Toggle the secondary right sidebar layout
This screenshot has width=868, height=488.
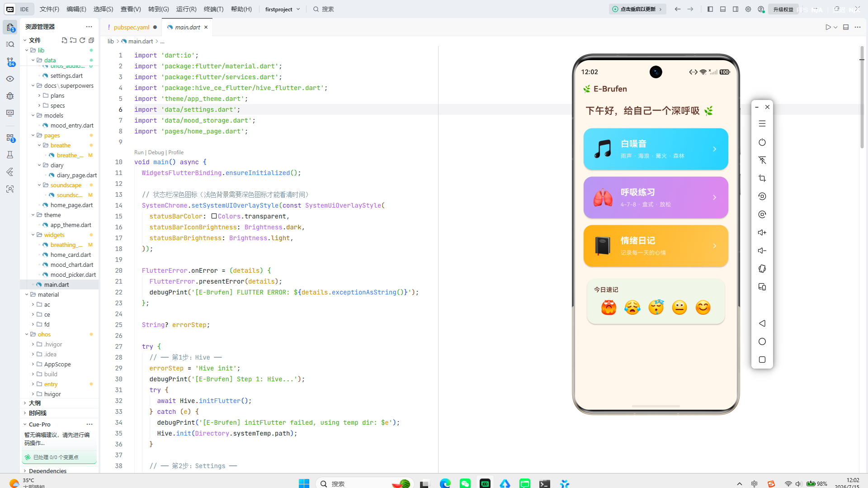[x=736, y=9]
